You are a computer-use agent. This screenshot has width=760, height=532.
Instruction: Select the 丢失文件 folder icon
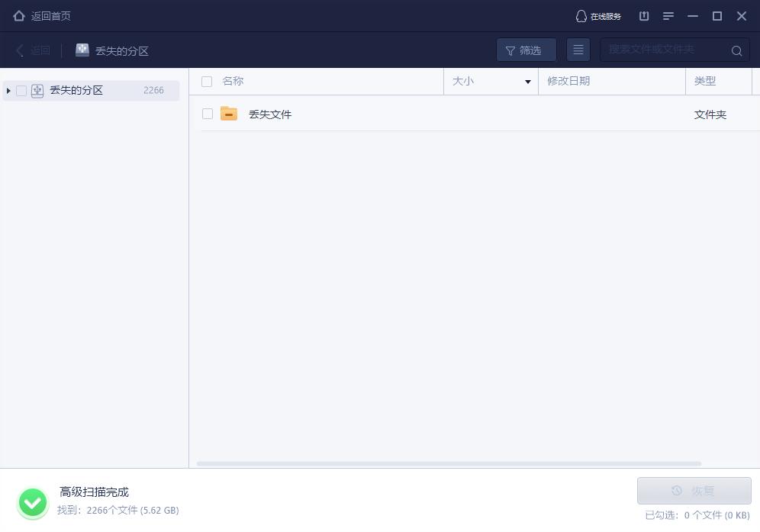click(228, 114)
